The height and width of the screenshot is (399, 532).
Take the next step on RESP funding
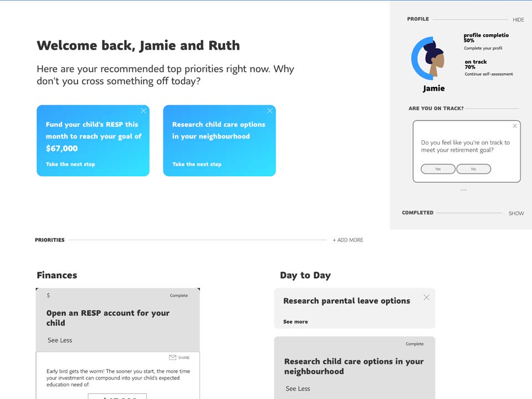point(70,164)
